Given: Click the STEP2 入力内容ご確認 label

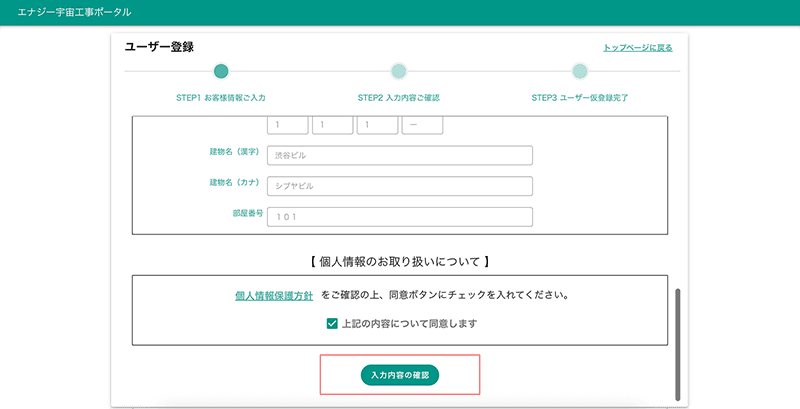Looking at the screenshot, I should click(x=398, y=98).
